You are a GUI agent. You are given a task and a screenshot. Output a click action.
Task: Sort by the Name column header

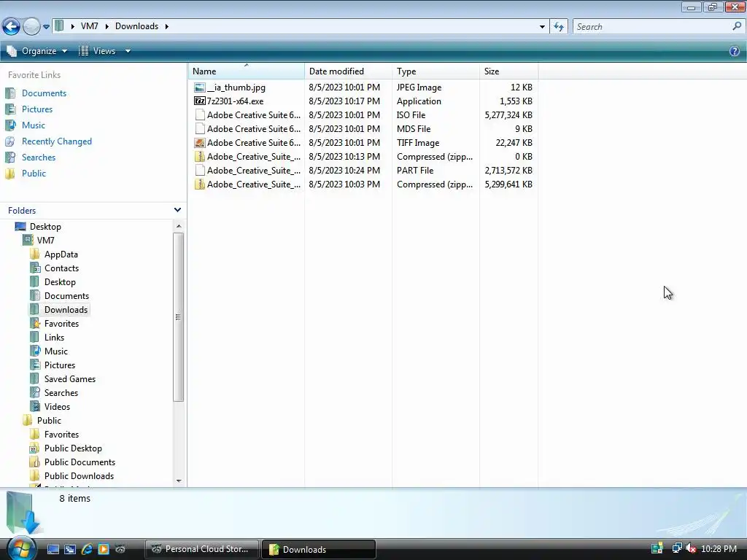247,71
